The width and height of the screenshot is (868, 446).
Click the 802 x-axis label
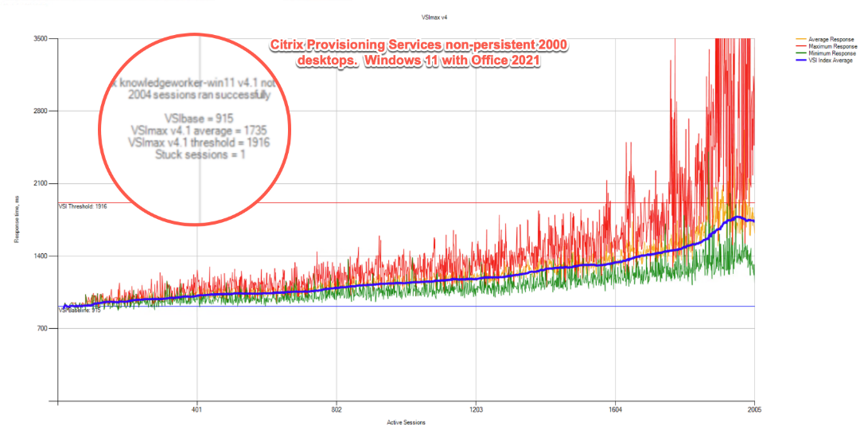tap(336, 410)
